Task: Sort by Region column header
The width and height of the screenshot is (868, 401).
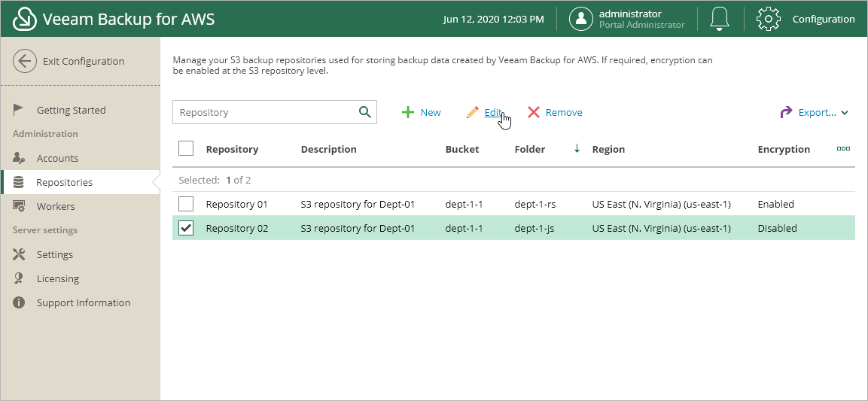Action: [x=608, y=149]
